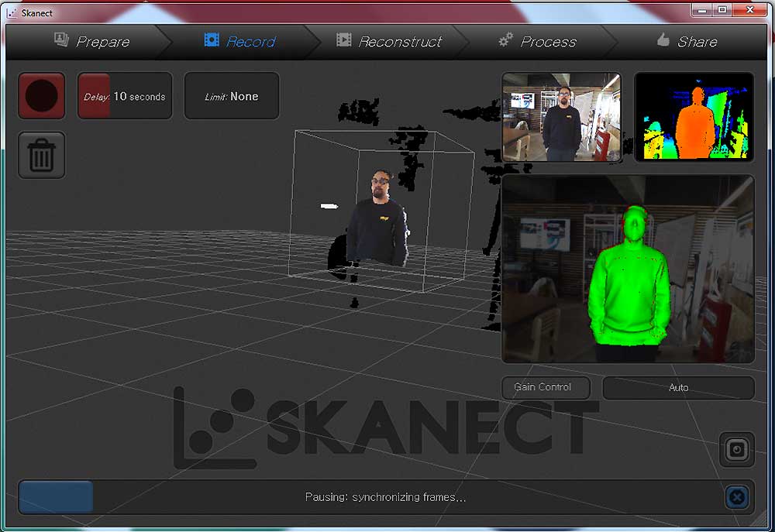
Task: Click the Gain Control button
Action: (x=546, y=387)
